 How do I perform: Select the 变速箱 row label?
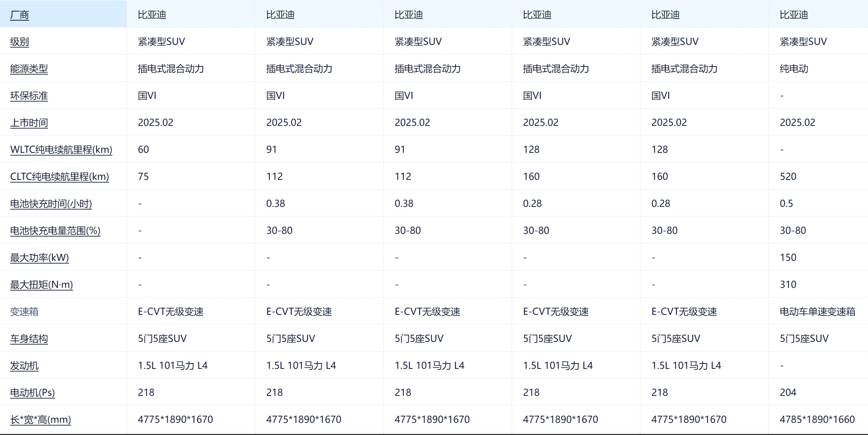(x=24, y=312)
